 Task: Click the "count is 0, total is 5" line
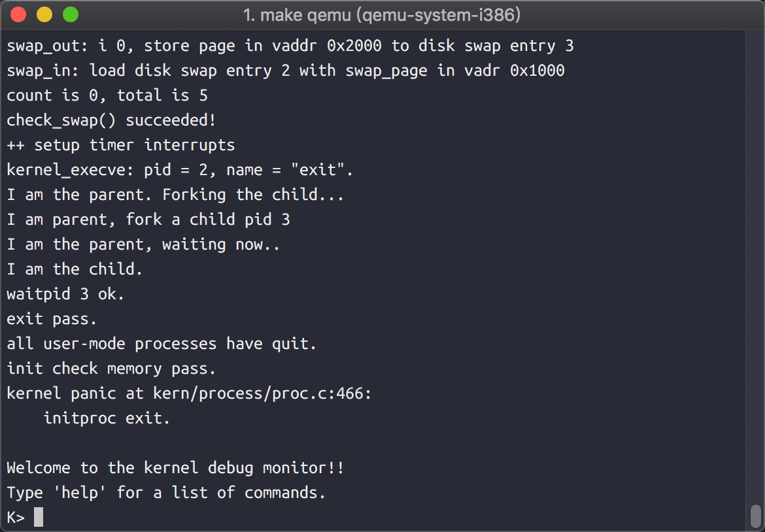[x=107, y=95]
